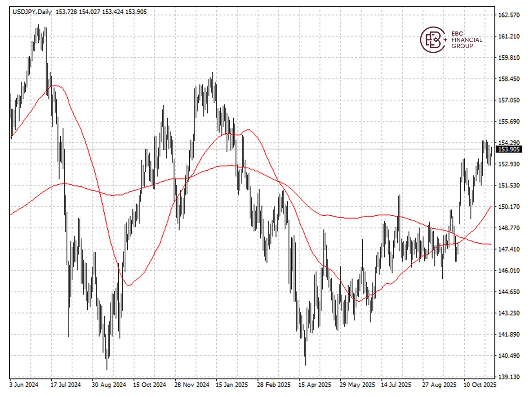Select the 158.450 price level label
This screenshot has height=397, width=532.
[508, 79]
